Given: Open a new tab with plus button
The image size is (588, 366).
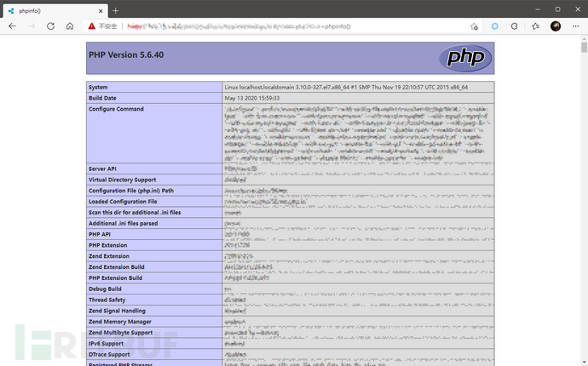Looking at the screenshot, I should (116, 11).
